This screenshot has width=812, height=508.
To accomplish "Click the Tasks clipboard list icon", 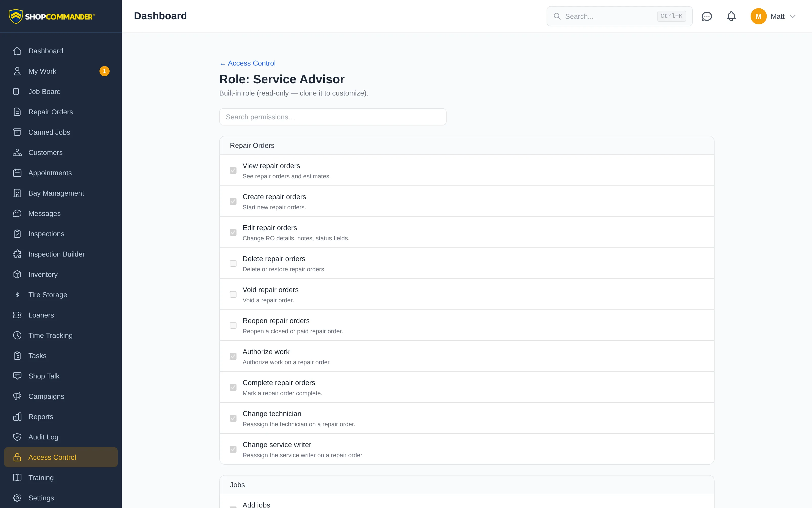I will (17, 356).
